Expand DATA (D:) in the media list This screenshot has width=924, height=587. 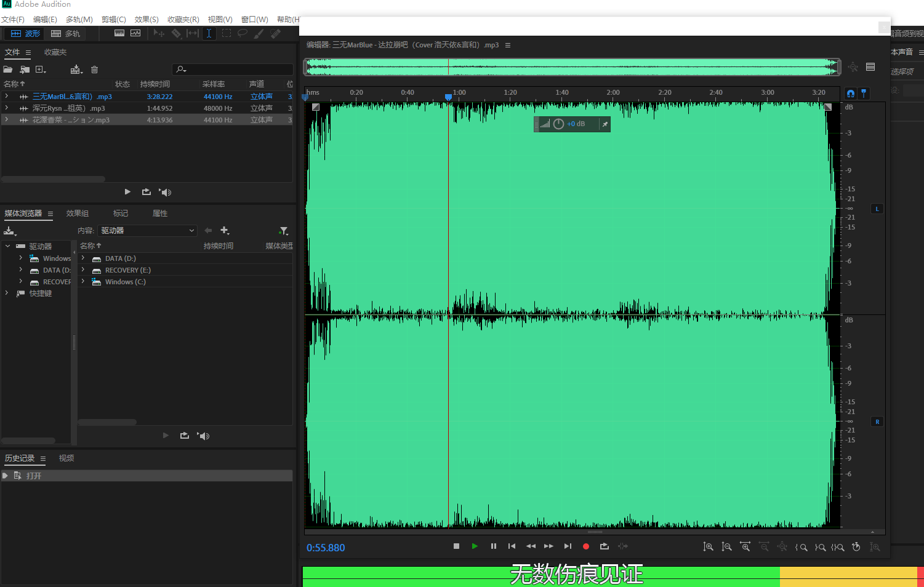(x=83, y=258)
